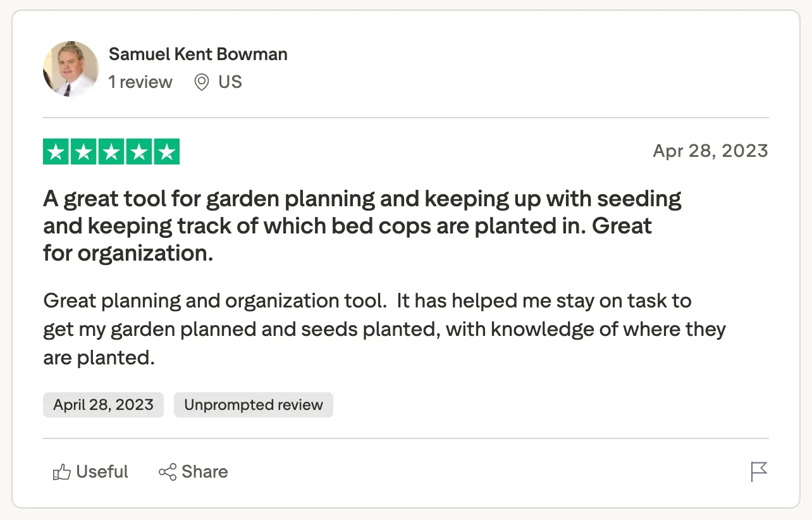Viewport: 812px width, 520px height.
Task: Click the share network icon
Action: [168, 472]
